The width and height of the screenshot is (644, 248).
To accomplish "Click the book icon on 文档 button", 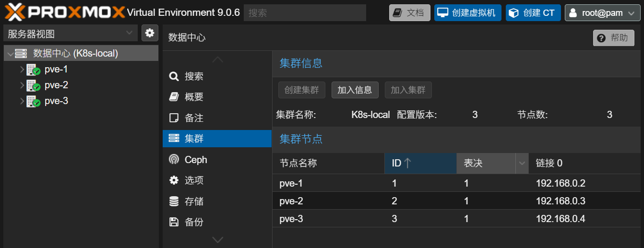I will point(398,13).
